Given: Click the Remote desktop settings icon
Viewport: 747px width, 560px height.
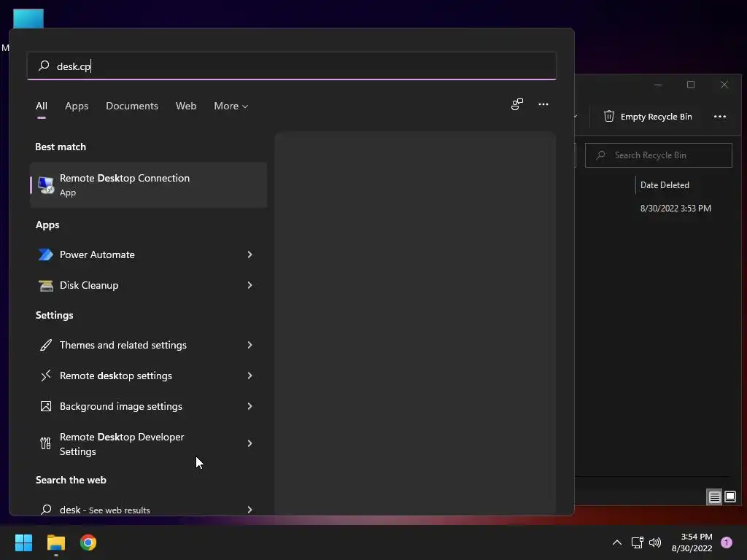Looking at the screenshot, I should click(x=46, y=376).
